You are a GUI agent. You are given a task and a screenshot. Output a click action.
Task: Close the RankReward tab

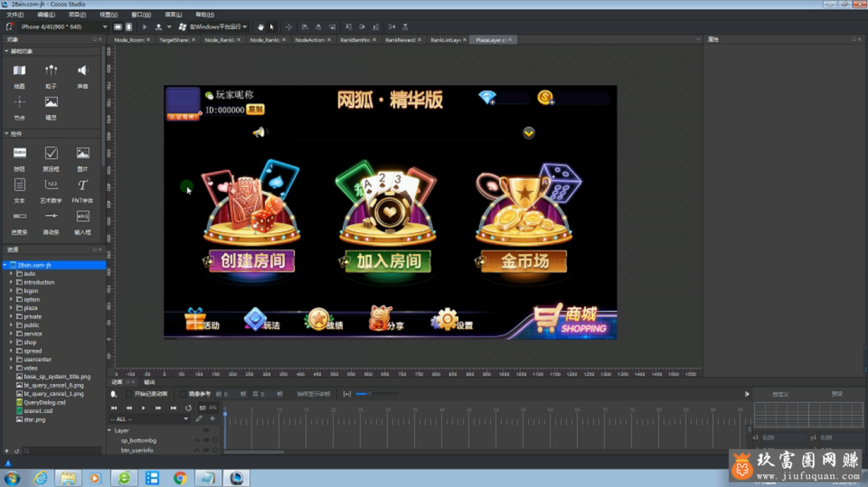tap(420, 40)
